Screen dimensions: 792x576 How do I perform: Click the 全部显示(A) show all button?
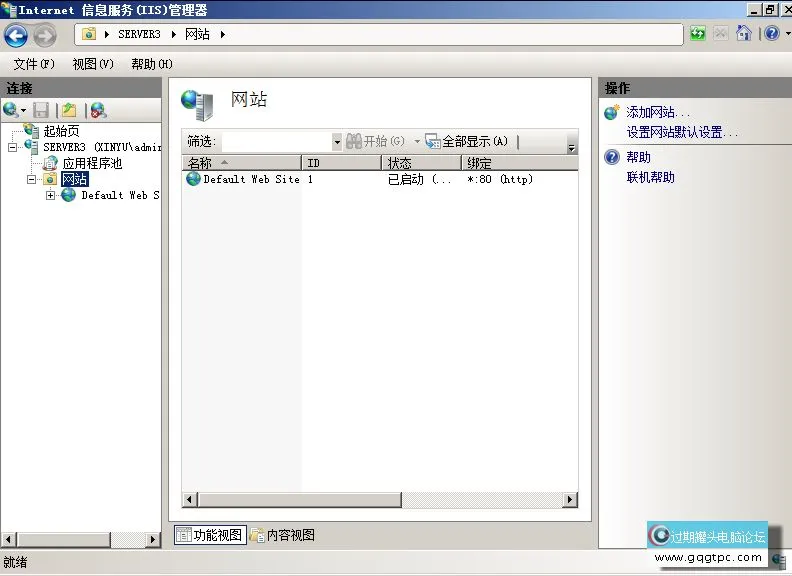pos(467,141)
